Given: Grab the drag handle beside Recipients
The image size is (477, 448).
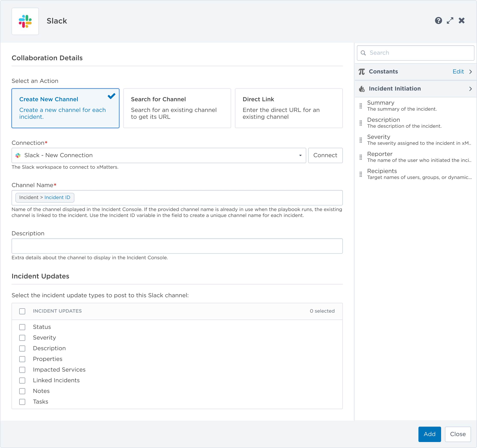Looking at the screenshot, I should coord(361,174).
